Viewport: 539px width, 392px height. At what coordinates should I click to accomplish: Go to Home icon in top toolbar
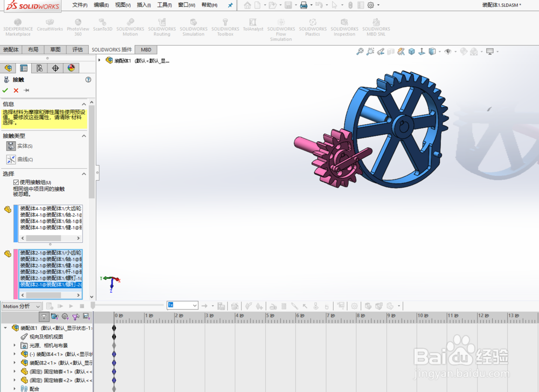point(247,5)
